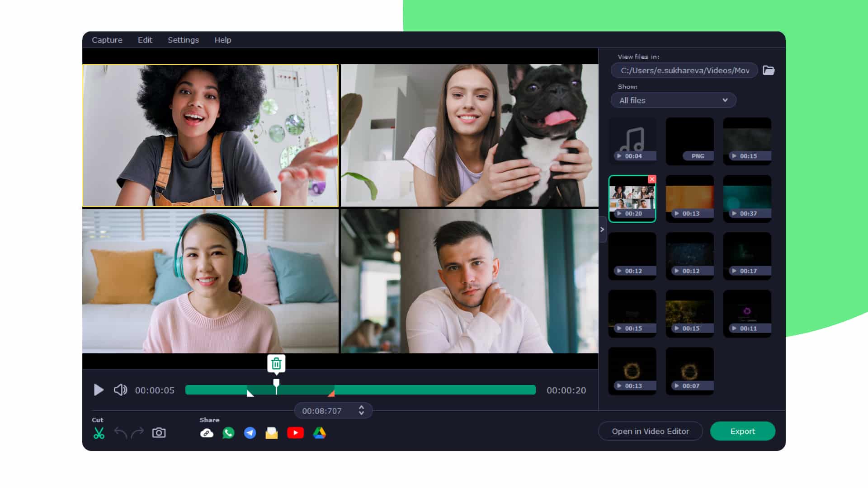The height and width of the screenshot is (488, 868).
Task: Click the scissors Cut icon
Action: [x=99, y=433]
